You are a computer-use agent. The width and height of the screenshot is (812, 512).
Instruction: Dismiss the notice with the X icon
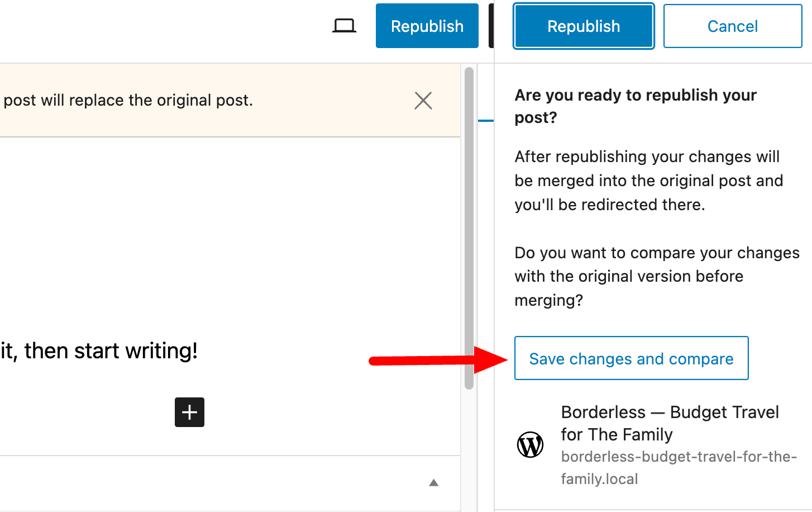[423, 101]
